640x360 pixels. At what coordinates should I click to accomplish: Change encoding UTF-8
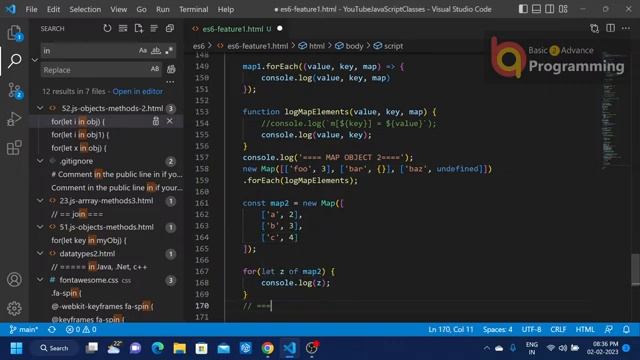pos(531,329)
